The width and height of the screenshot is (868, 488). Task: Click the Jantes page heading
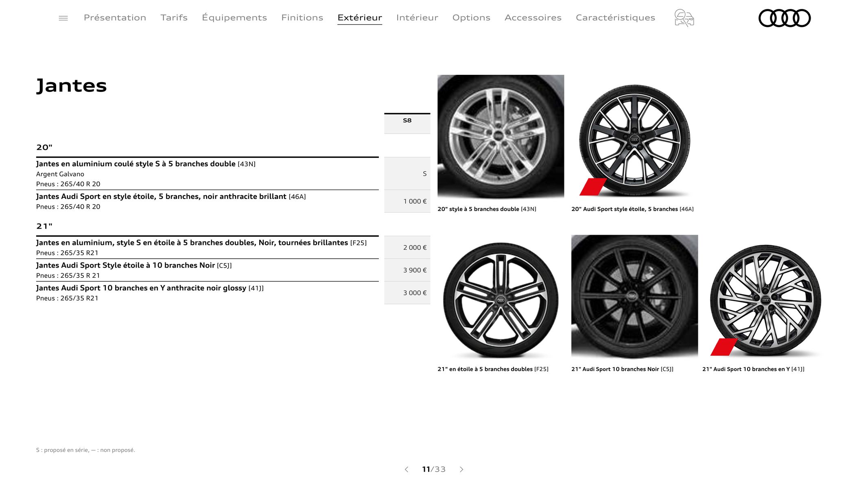(x=72, y=86)
